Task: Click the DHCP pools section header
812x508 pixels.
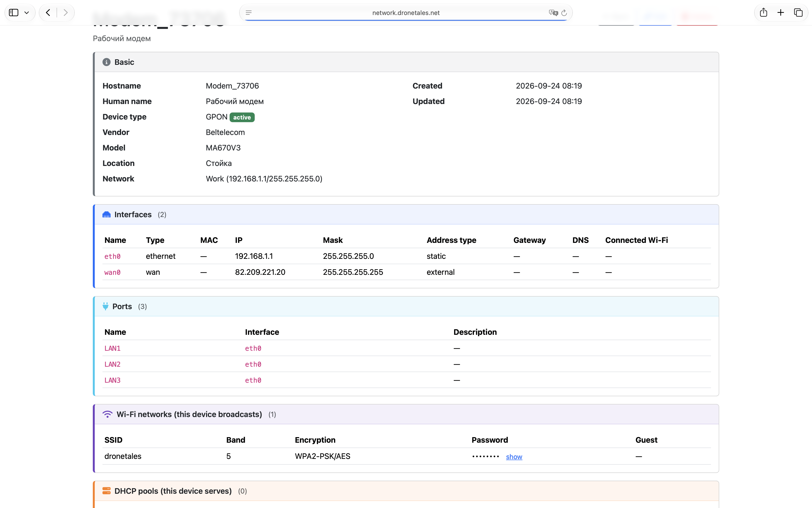Action: coord(406,491)
